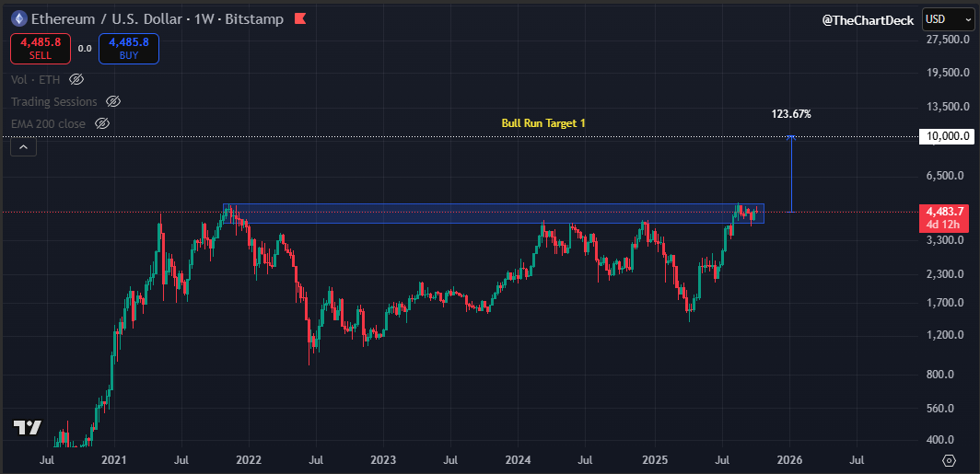Select the Bull Run Target 1 text

tap(543, 123)
